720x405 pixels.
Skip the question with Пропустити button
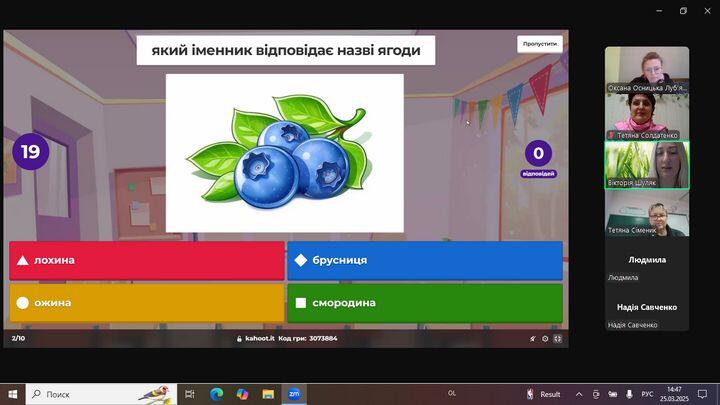(x=540, y=44)
